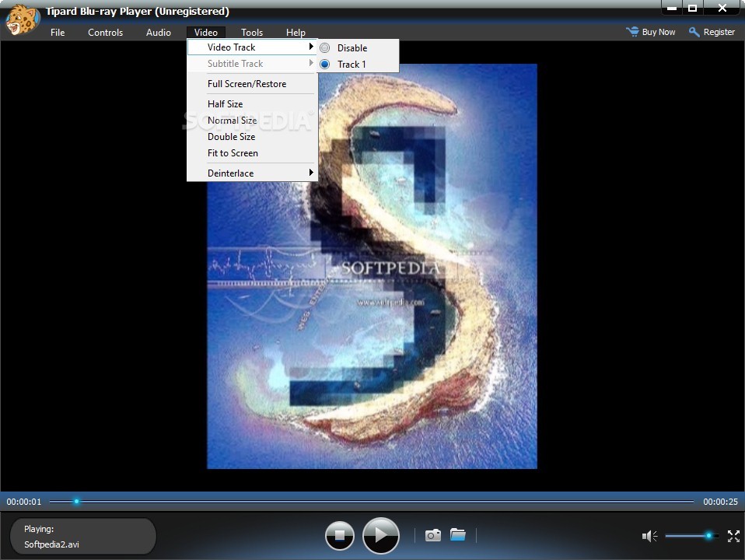The height and width of the screenshot is (560, 745).
Task: Take a snapshot with the camera icon
Action: (433, 535)
